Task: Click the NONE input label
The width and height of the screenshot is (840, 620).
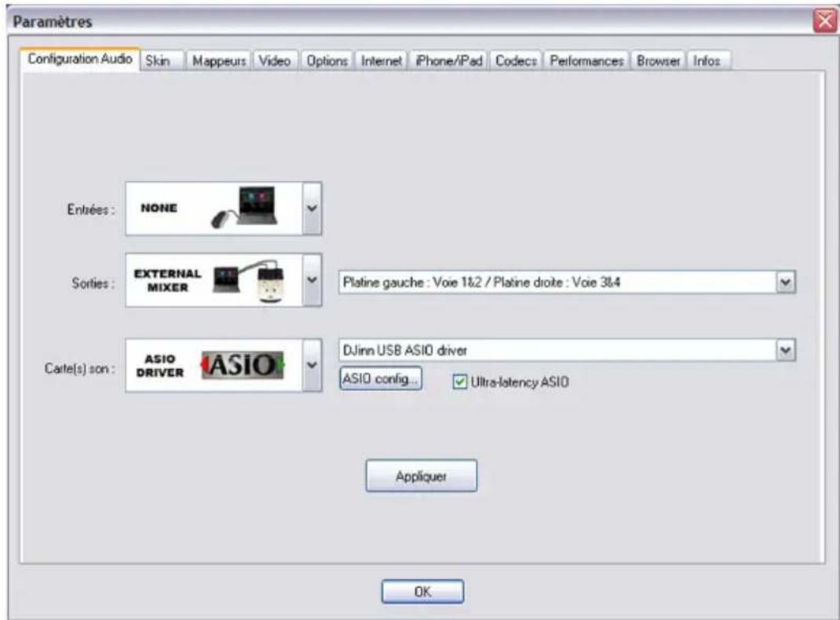Action: click(159, 208)
